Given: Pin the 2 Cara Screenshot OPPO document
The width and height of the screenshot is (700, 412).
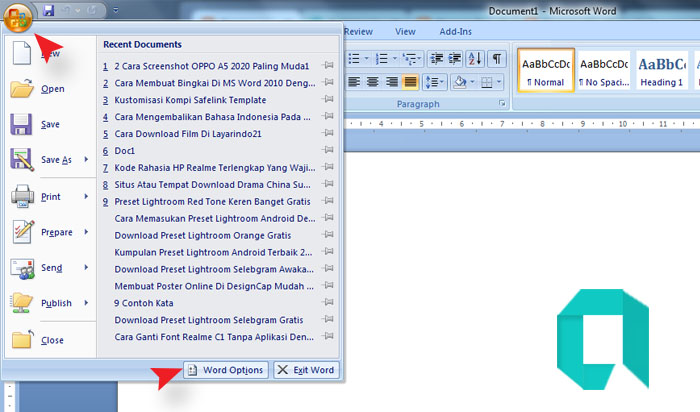Looking at the screenshot, I should coord(328,65).
